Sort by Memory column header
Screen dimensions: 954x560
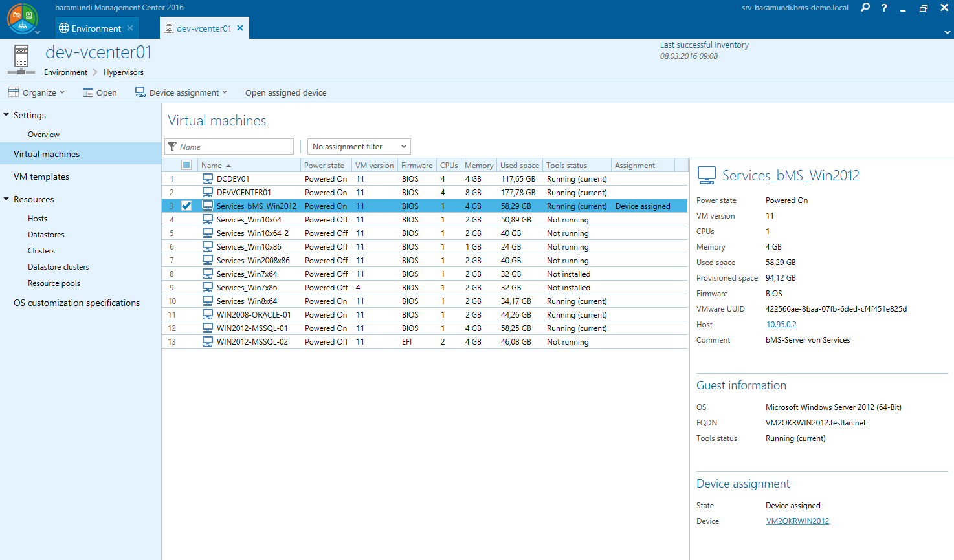click(479, 166)
